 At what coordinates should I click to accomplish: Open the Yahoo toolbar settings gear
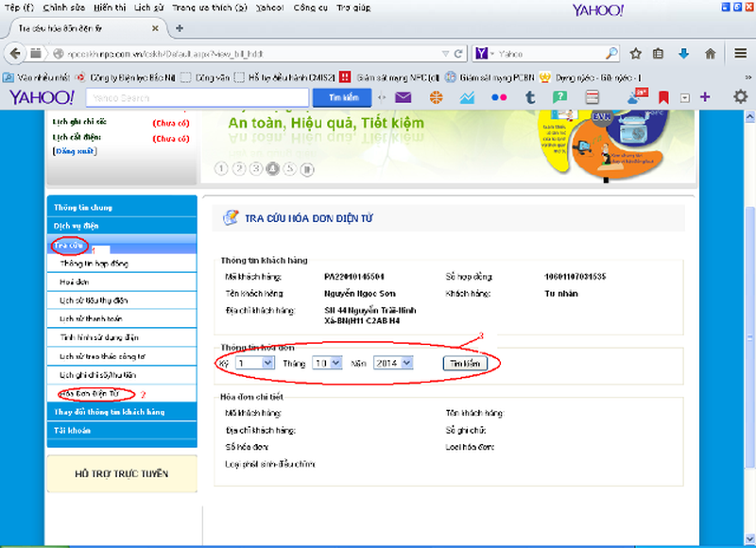[739, 96]
